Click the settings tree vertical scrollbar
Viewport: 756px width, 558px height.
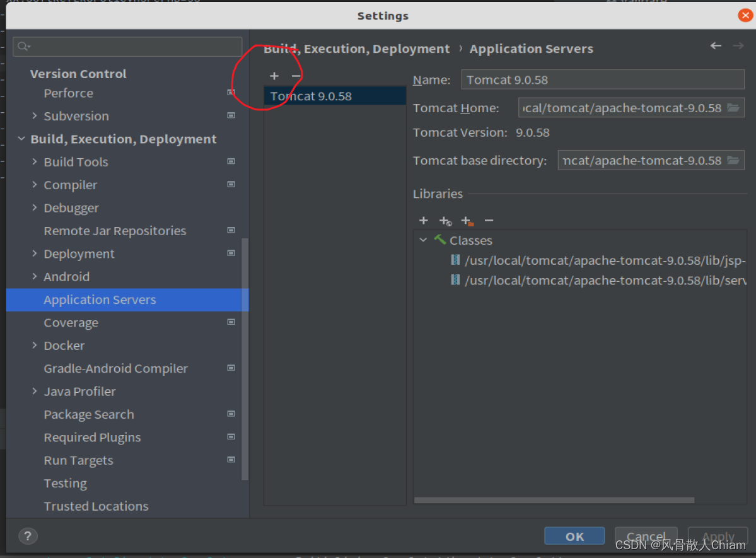(x=245, y=359)
